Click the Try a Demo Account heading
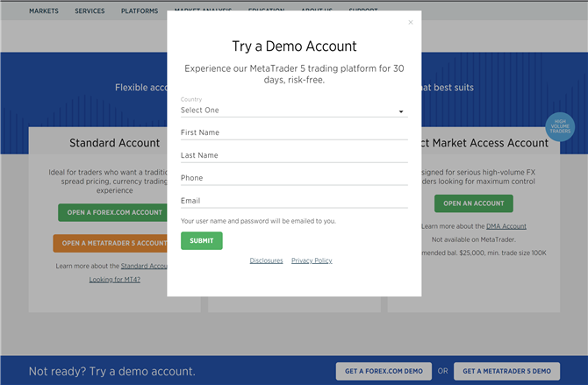The image size is (588, 385). [294, 46]
